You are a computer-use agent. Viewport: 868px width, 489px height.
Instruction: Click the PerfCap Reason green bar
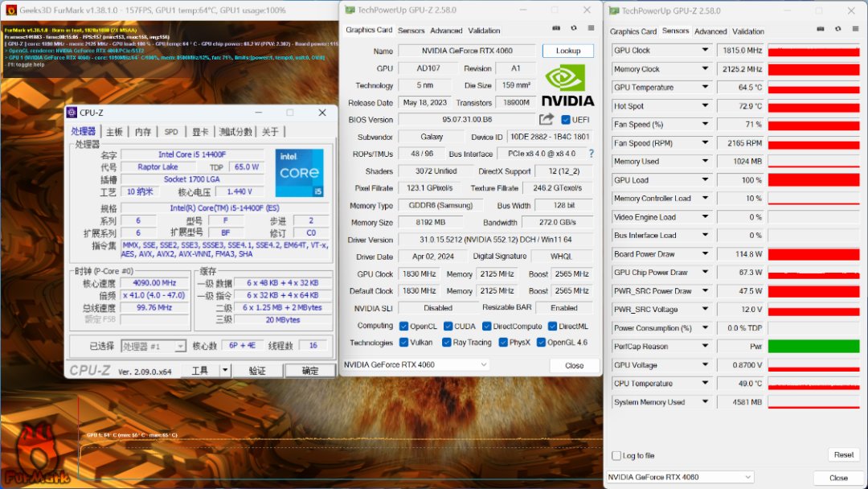click(813, 346)
